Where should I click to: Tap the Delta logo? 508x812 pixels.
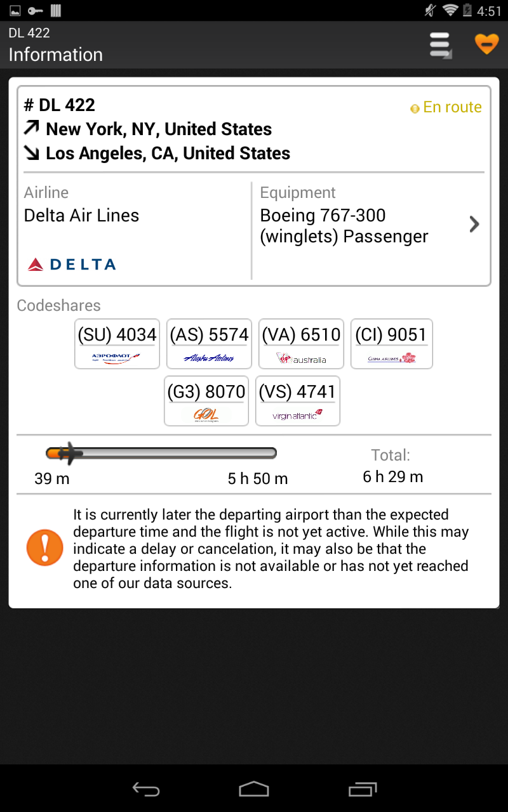point(72,265)
